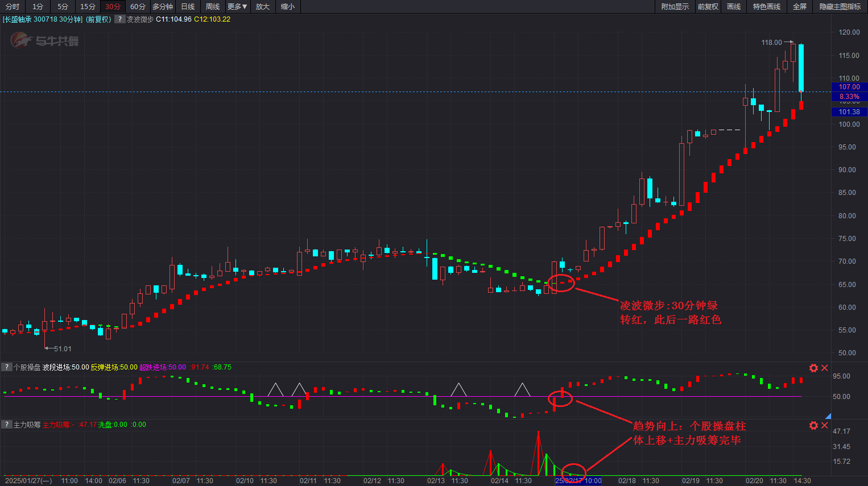This screenshot has height=486, width=868.
Task: Click 隐藏主图指标 to hide main indicators
Action: [x=840, y=7]
